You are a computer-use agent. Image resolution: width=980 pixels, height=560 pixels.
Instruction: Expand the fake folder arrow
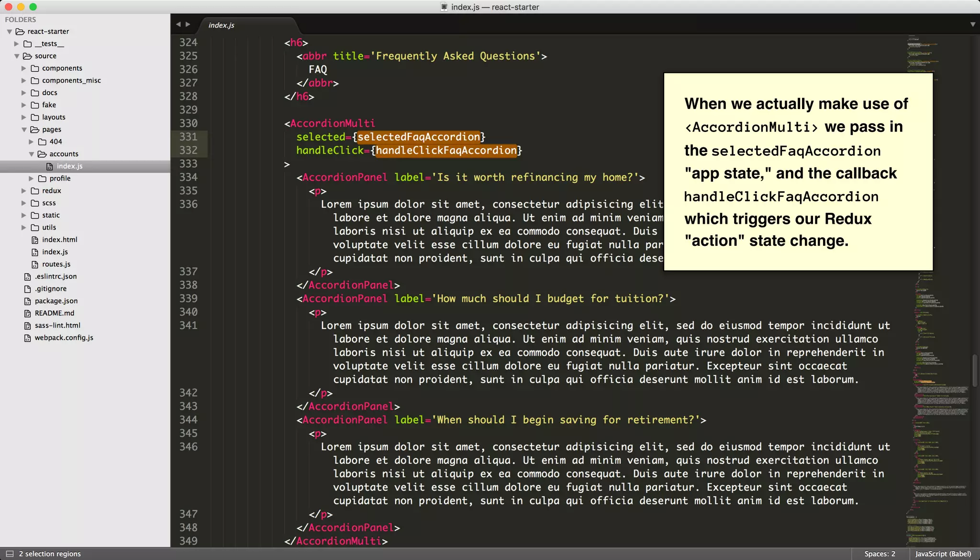(24, 105)
